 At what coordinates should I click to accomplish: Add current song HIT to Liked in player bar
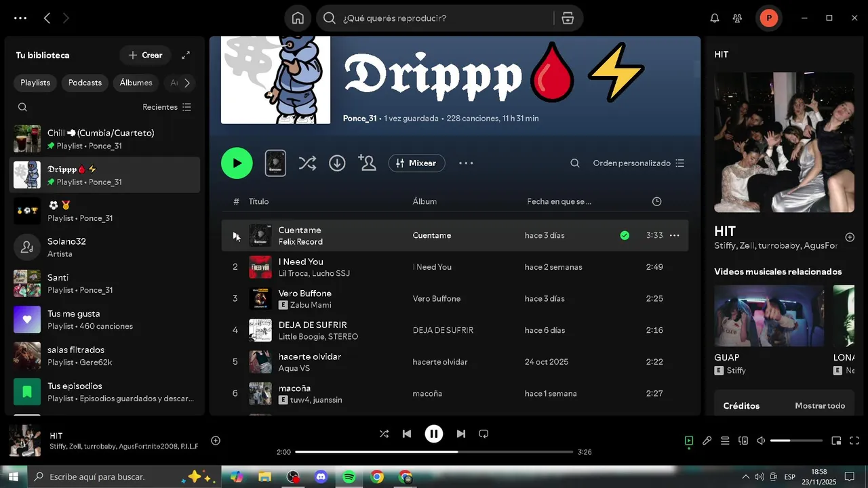[x=216, y=441]
